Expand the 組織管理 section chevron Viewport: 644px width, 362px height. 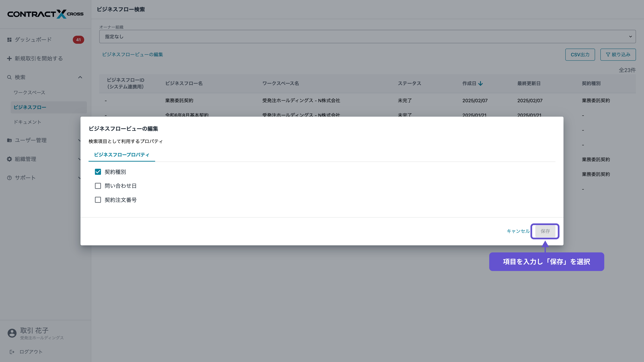79,159
